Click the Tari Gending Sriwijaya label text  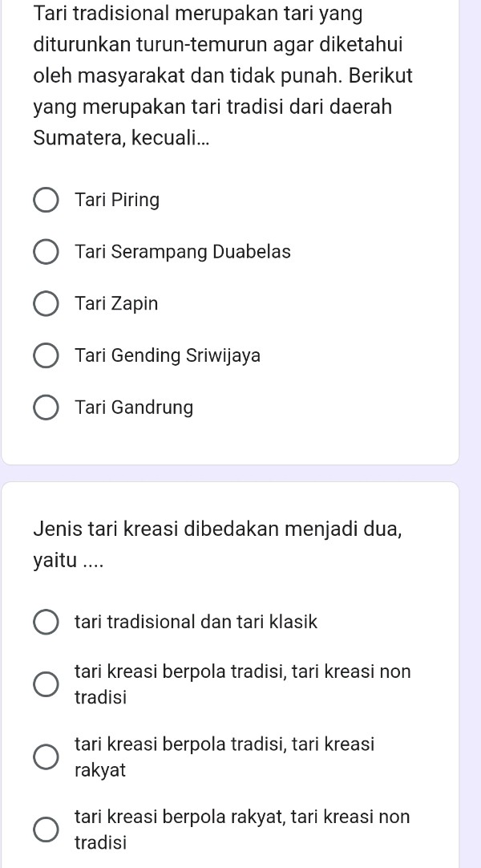(168, 355)
